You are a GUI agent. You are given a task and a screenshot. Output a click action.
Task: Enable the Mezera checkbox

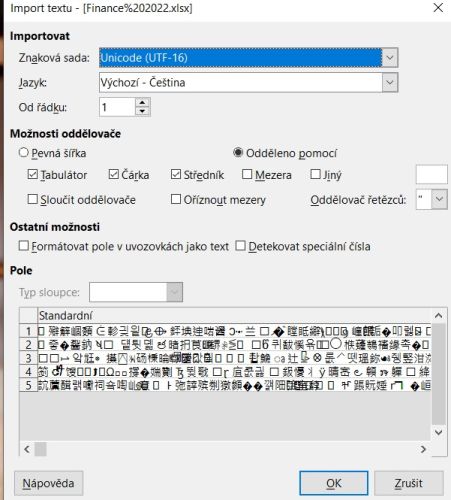247,174
